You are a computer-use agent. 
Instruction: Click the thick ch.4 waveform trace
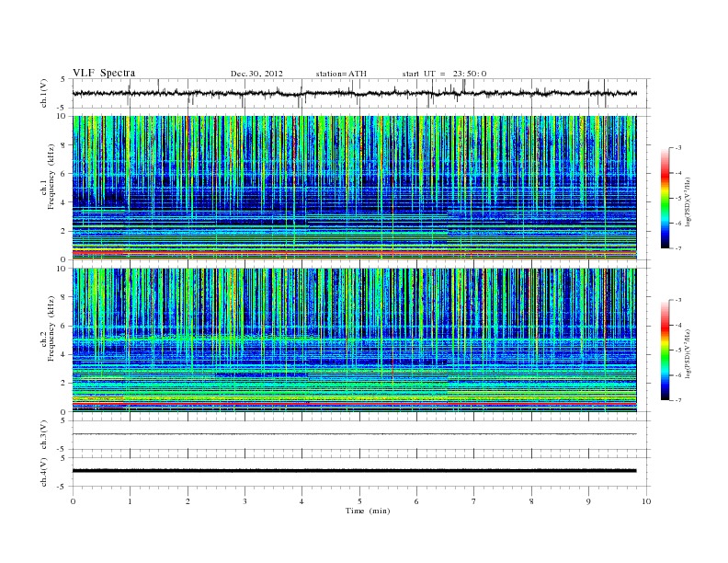354,471
